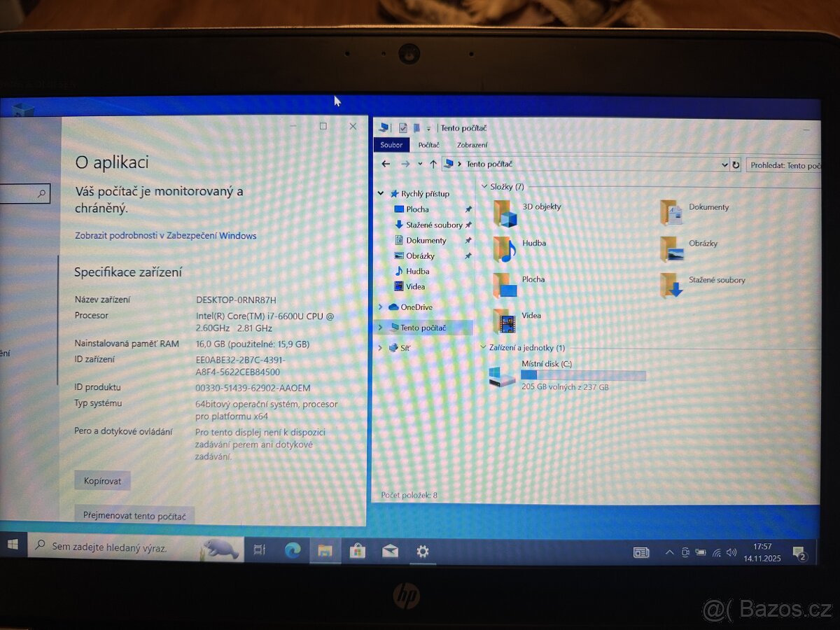
Task: Unpin Stažené soubory from Rychlý přístup
Action: pyautogui.click(x=468, y=225)
